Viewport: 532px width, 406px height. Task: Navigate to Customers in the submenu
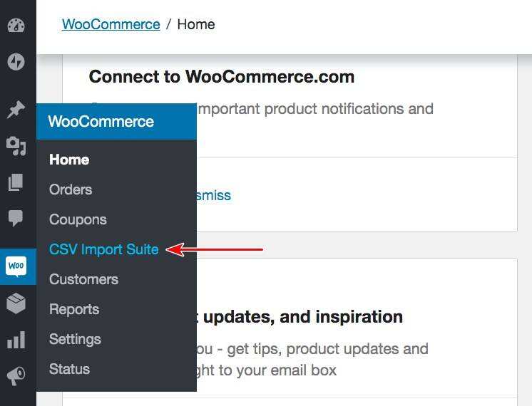pos(83,279)
